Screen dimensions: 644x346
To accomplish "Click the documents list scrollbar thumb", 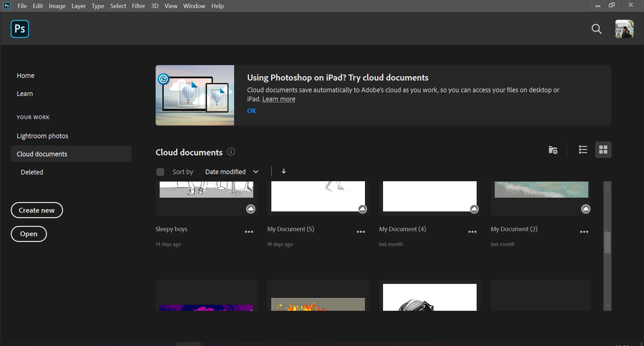I will 607,242.
